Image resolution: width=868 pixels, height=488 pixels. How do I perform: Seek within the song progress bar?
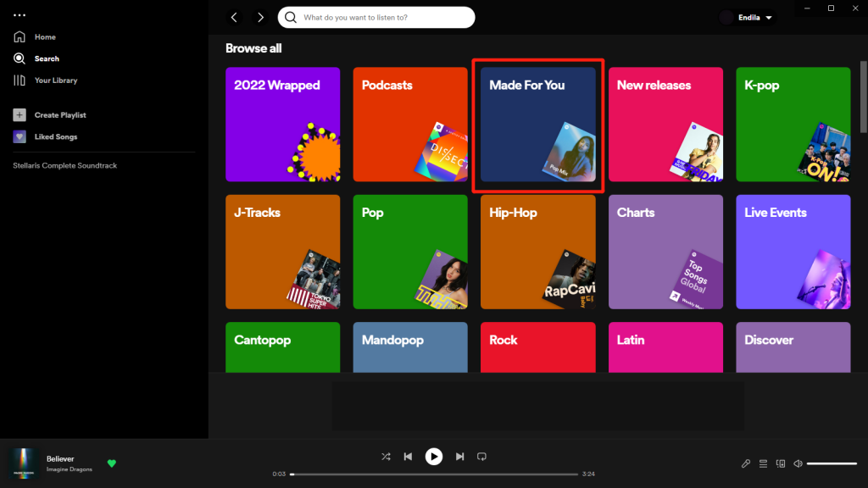click(x=434, y=474)
